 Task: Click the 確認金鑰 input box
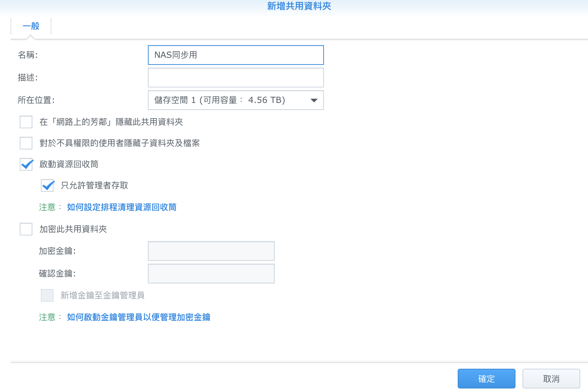point(211,274)
